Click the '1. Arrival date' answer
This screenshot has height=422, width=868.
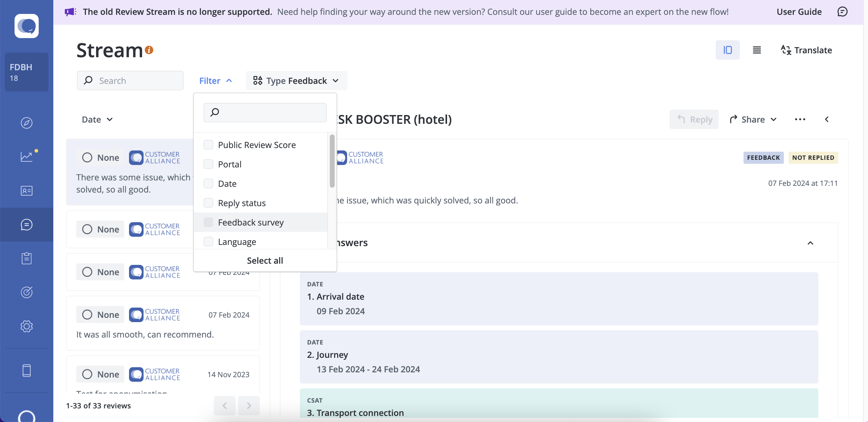559,299
